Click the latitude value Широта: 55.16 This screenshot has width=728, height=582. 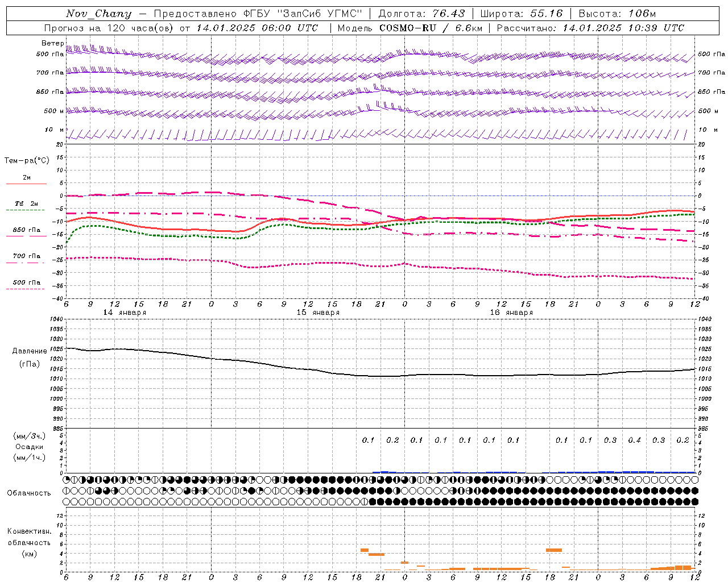point(522,14)
